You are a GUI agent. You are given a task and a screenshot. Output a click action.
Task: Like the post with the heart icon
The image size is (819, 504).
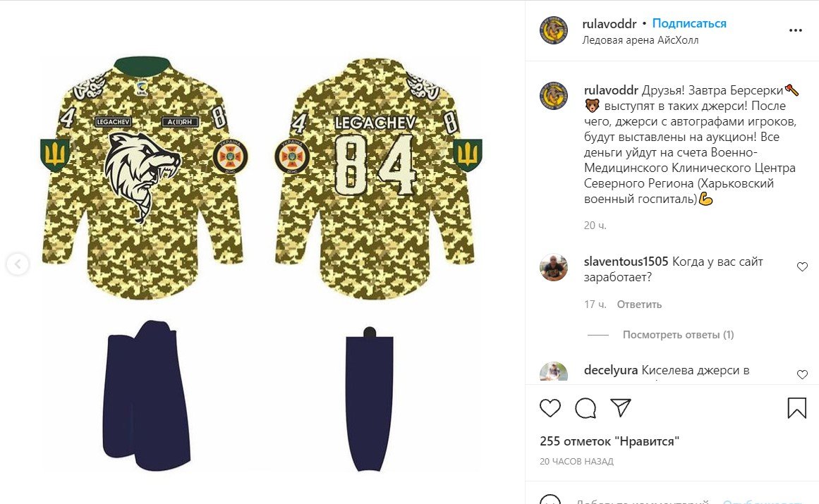(550, 408)
